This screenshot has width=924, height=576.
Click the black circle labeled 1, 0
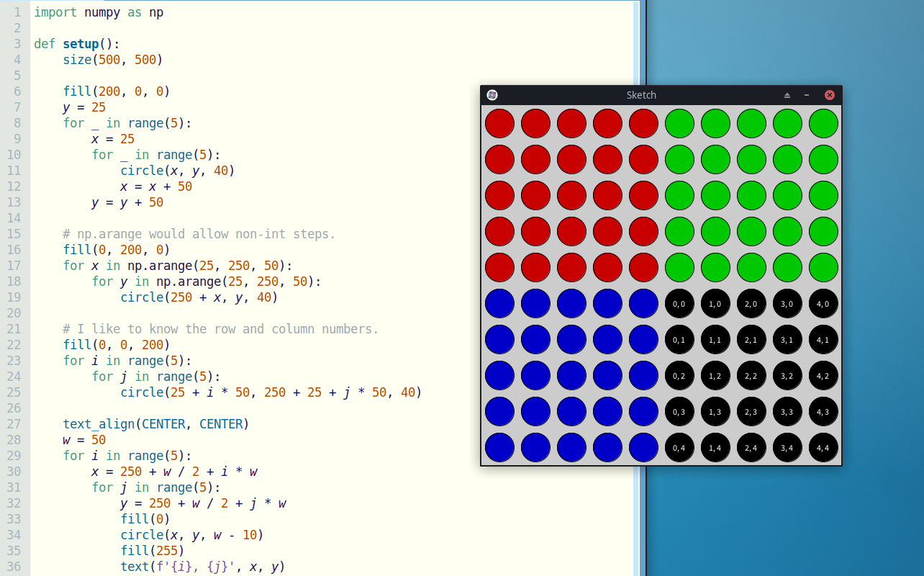tap(715, 304)
